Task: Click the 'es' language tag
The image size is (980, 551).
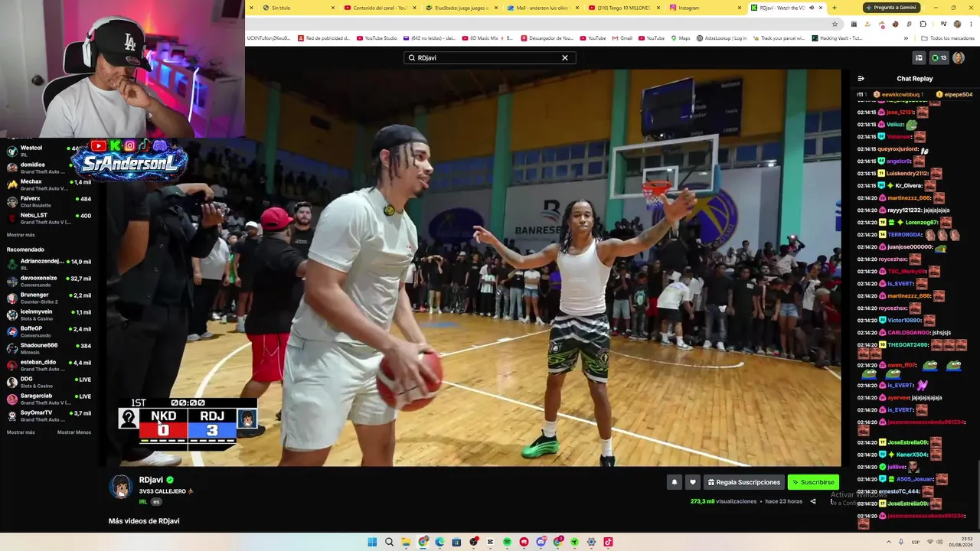Action: click(156, 502)
